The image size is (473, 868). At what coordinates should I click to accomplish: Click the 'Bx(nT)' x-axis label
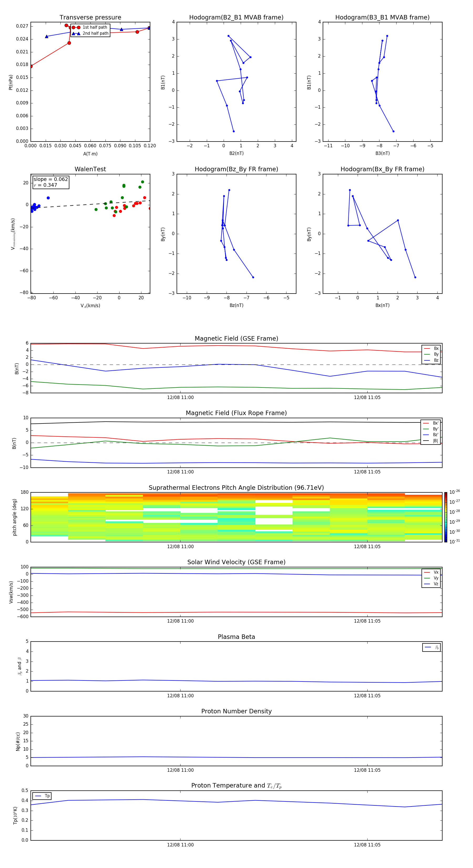(x=382, y=305)
